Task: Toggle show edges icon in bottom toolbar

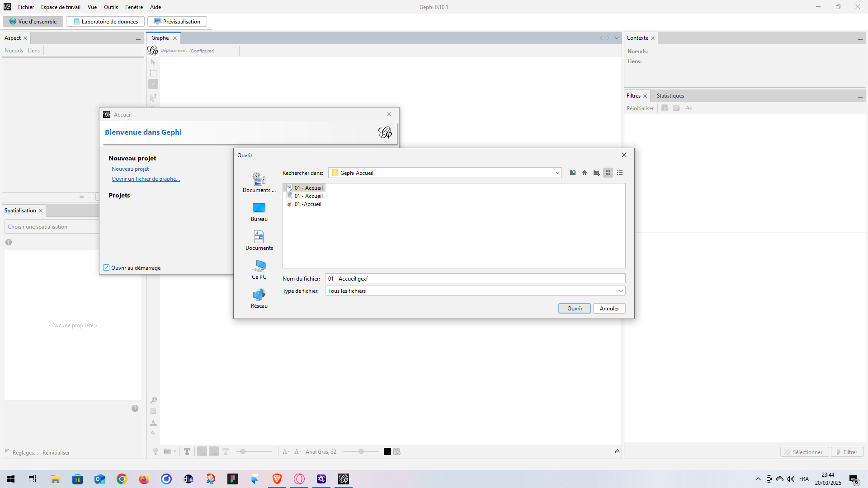Action: point(202,451)
